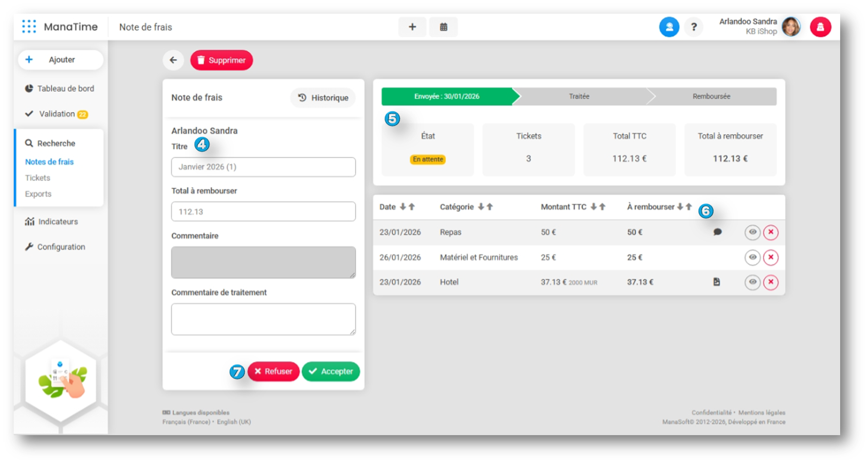
Task: Click the blue user profile icon
Action: coord(669,27)
